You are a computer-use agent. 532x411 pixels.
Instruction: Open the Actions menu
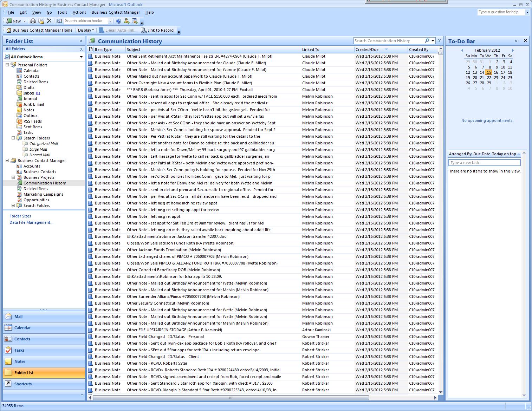[x=79, y=12]
